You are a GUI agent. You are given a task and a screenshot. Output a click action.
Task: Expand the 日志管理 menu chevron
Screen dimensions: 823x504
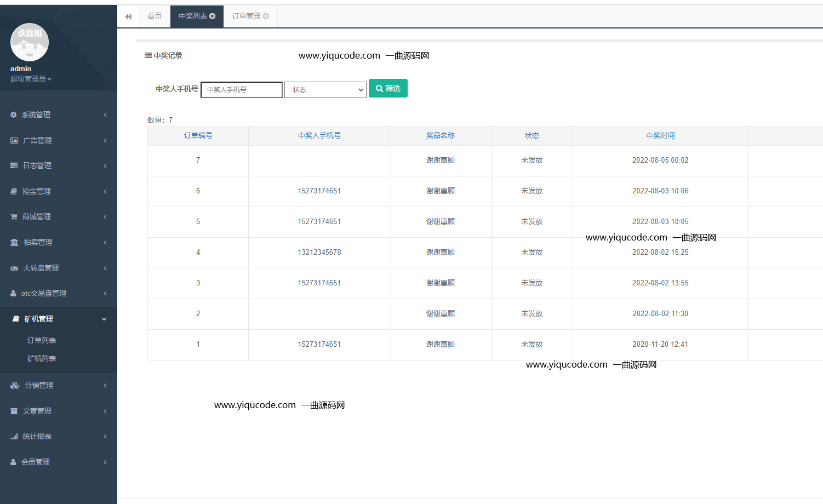[105, 165]
